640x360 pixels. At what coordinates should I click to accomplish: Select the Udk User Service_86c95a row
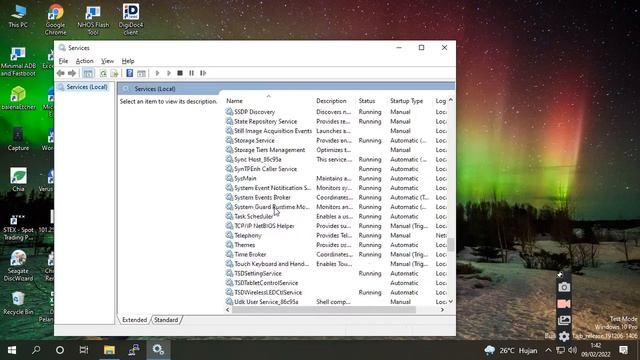coord(336,302)
